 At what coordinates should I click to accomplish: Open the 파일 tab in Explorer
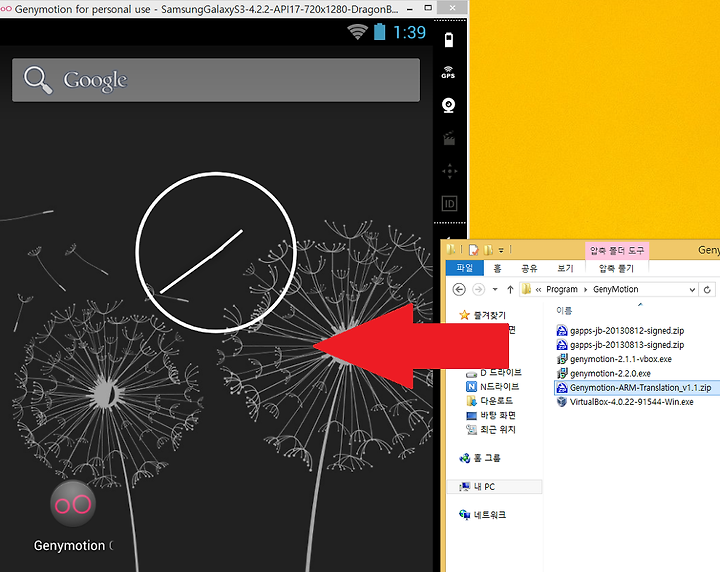coord(465,268)
